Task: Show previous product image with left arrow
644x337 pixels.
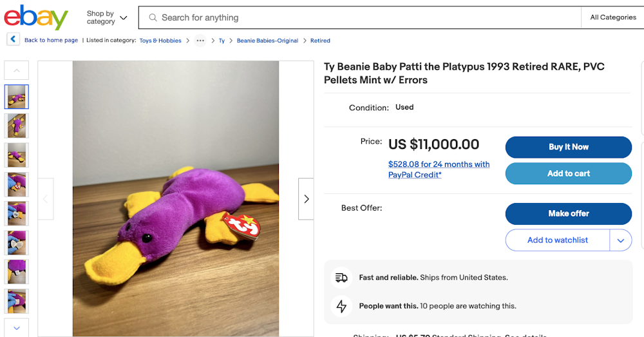Action: [x=45, y=199]
